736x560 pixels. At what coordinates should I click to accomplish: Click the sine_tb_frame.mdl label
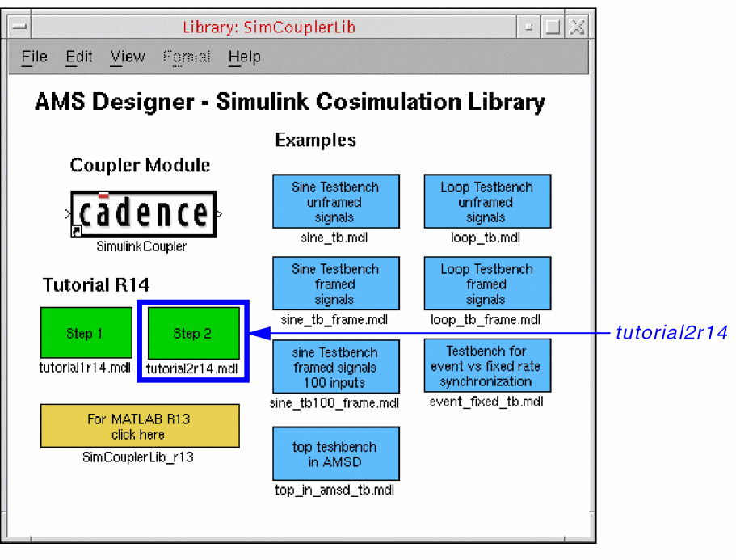[x=334, y=320]
